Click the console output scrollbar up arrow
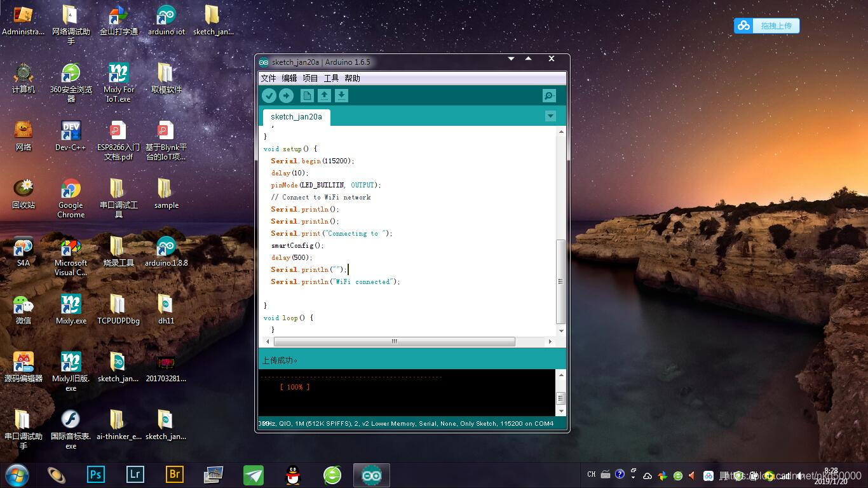This screenshot has width=868, height=488. click(560, 375)
